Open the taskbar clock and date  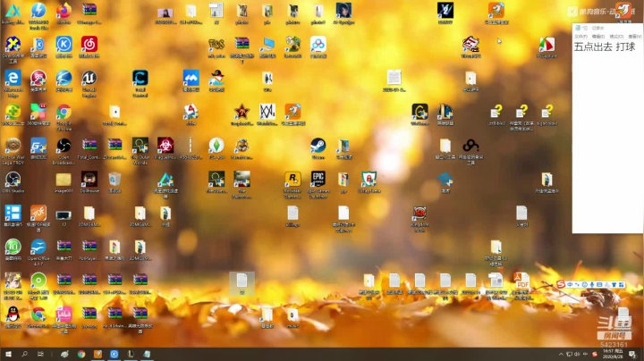(x=612, y=354)
